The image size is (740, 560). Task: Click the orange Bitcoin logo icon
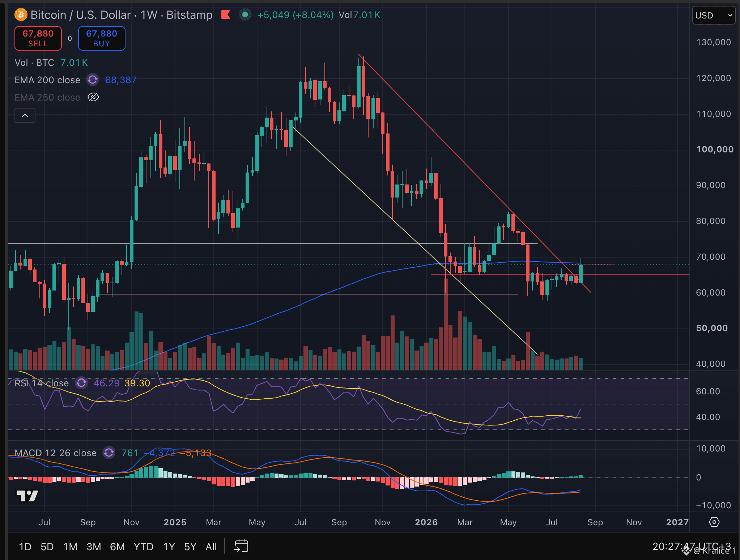[x=21, y=15]
